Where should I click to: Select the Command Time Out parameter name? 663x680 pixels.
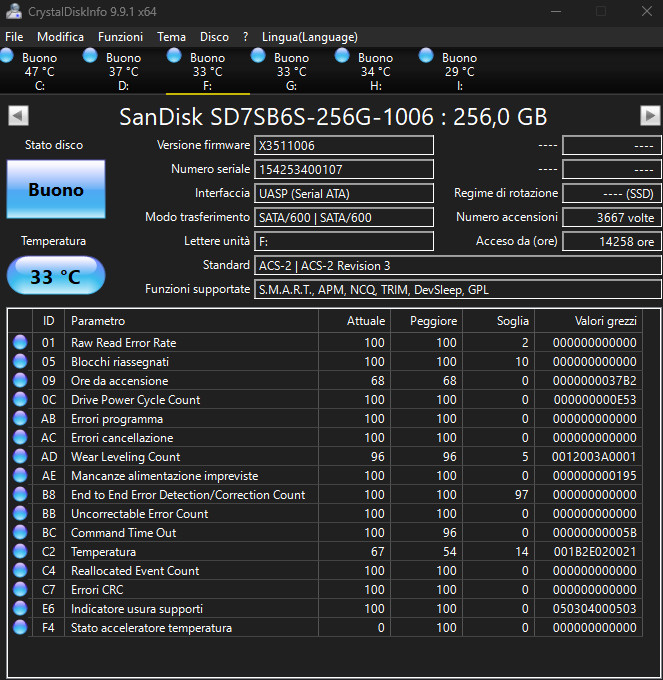[x=124, y=533]
